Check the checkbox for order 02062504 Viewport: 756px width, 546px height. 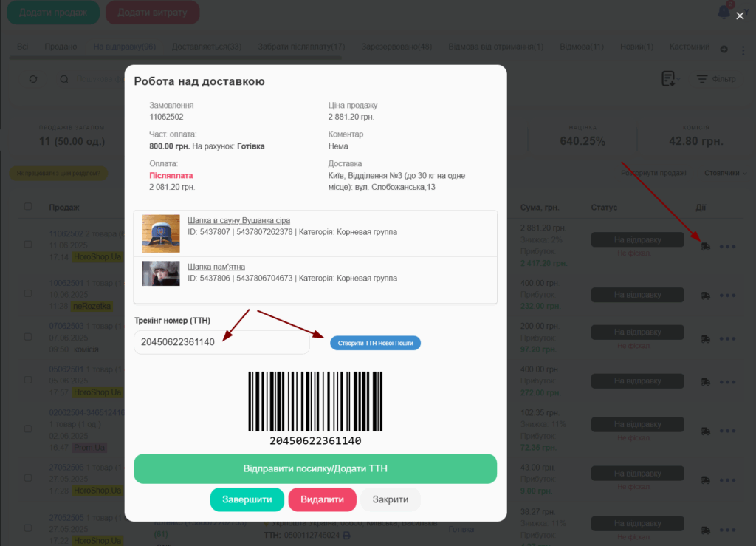[28, 429]
